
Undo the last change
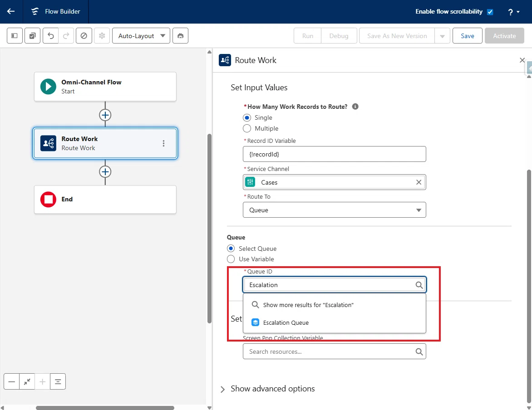click(x=51, y=36)
